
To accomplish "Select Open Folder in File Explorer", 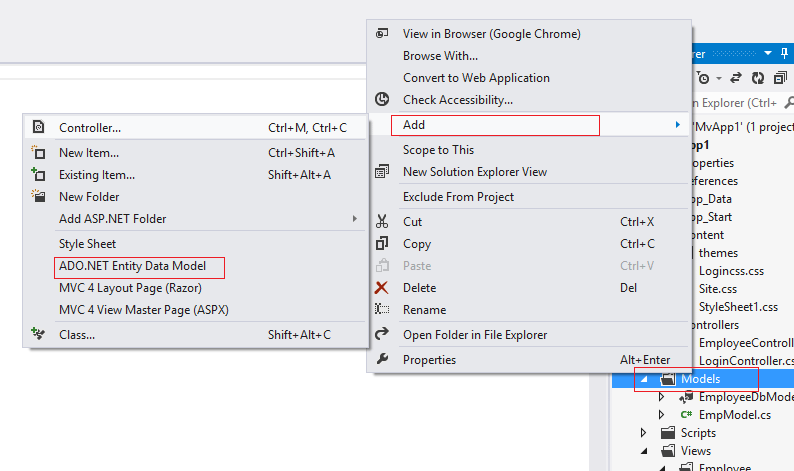I will [475, 335].
